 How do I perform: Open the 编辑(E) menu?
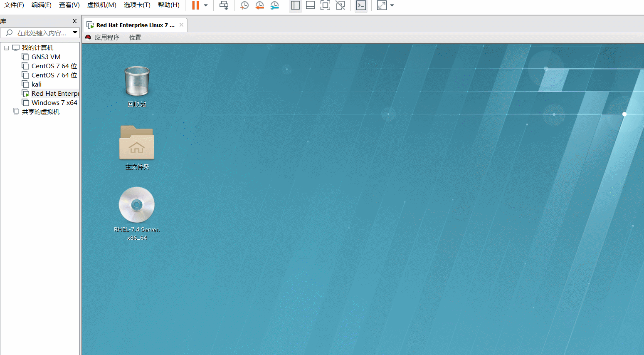42,5
